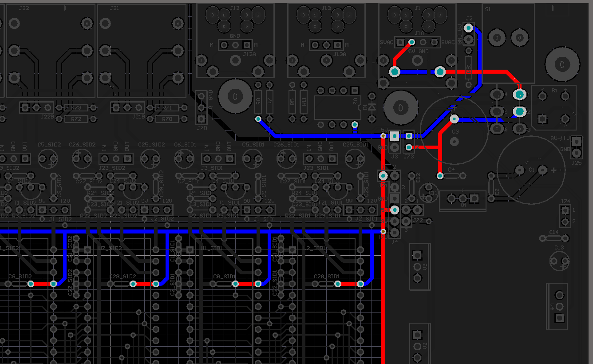Select the highlighted bottom pad of resistor R8
The image size is (593, 364).
(258, 119)
